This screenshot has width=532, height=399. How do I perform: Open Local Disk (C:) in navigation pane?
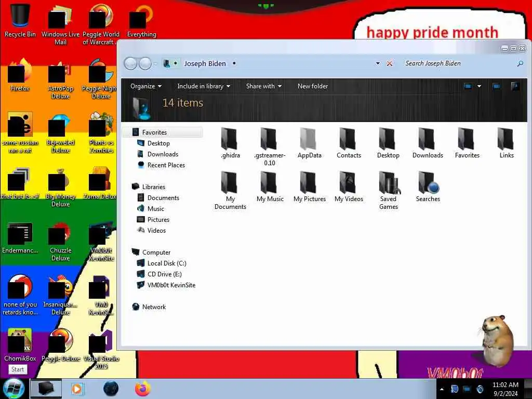(167, 263)
